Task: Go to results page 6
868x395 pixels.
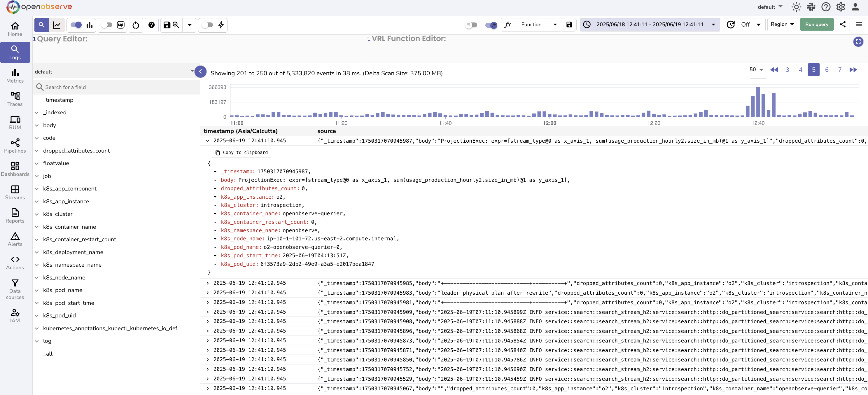Action: coord(827,70)
